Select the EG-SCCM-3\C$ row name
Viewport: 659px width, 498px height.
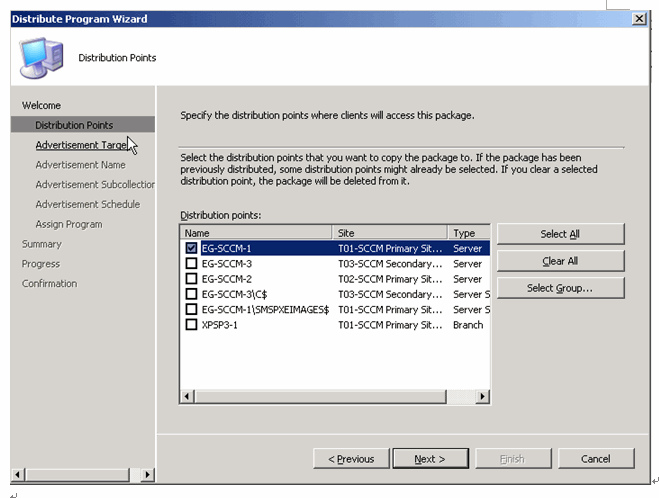point(234,294)
